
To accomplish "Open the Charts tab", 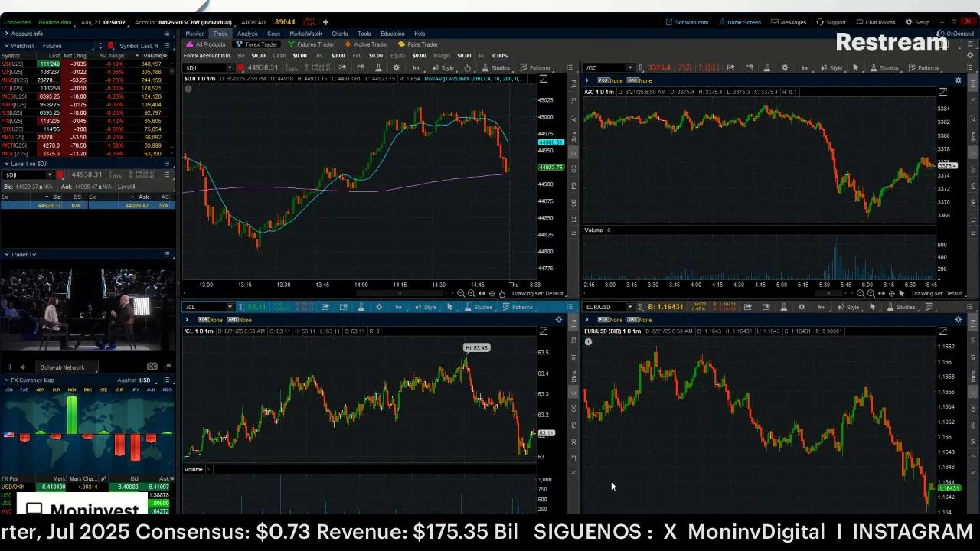I will tap(340, 34).
